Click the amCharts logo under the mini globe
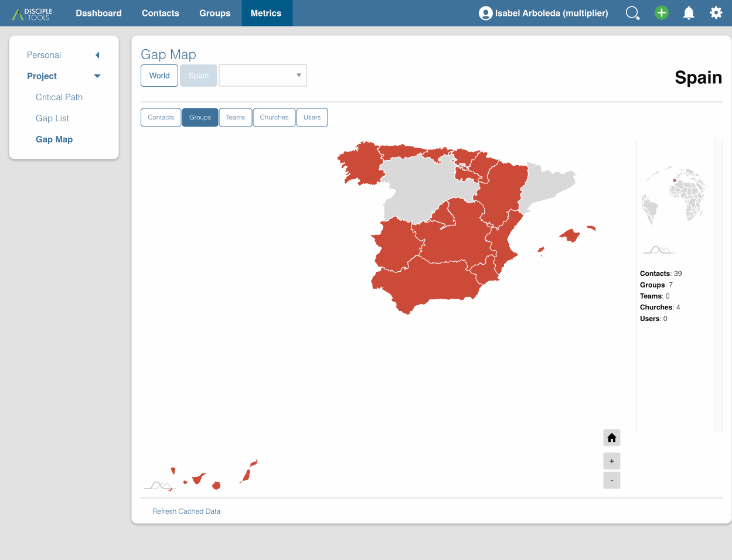 659,250
